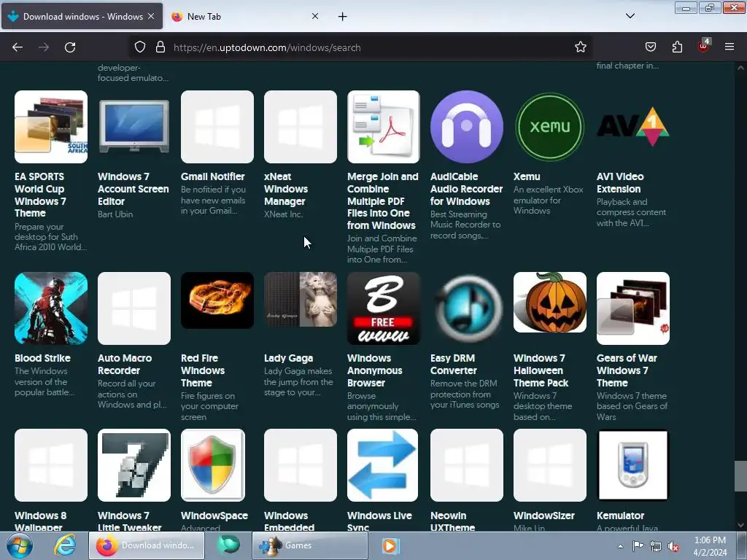The width and height of the screenshot is (747, 560).
Task: Show tracking protection shield info
Action: (139, 47)
